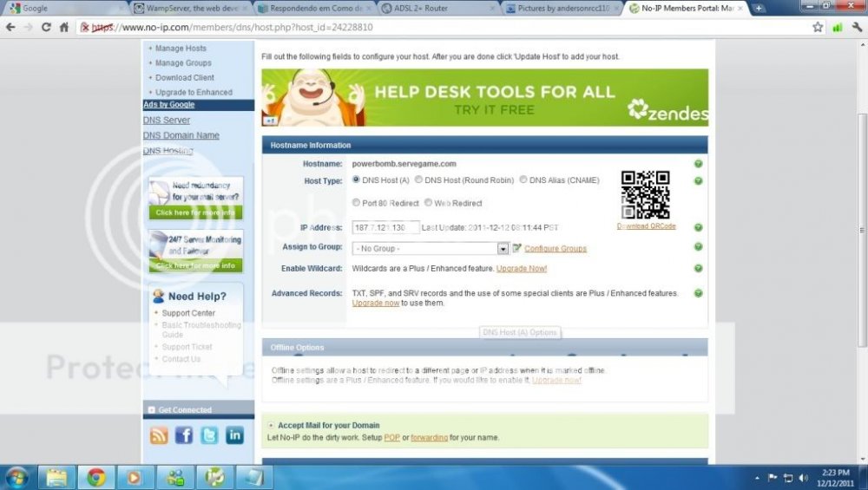Click the browser home icon
This screenshot has height=490, width=868.
(x=63, y=27)
